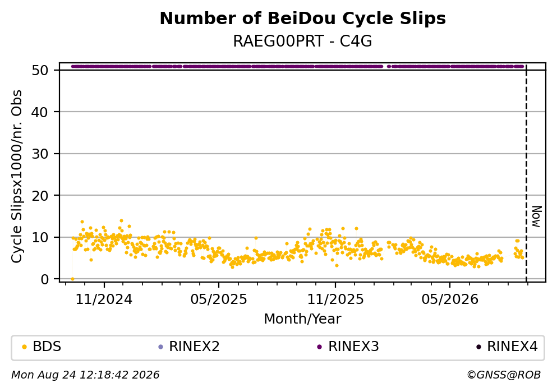Click the RINEX4 dark legend marker
Screen dimensions: 557x392
point(478,347)
